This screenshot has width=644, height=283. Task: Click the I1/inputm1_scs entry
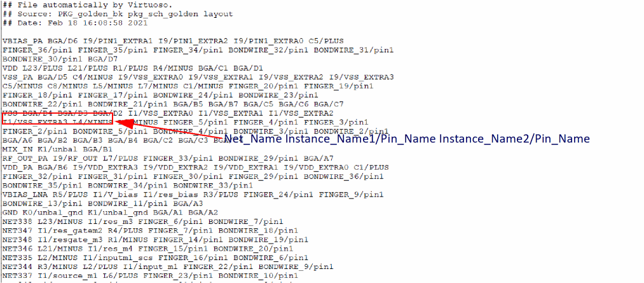point(119,258)
